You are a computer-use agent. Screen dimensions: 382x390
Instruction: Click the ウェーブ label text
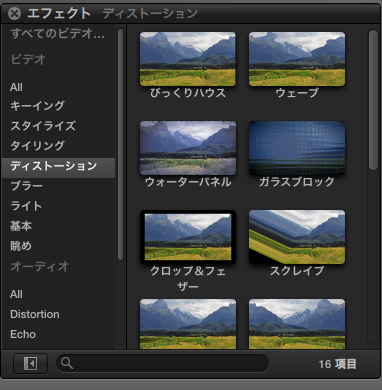point(297,93)
